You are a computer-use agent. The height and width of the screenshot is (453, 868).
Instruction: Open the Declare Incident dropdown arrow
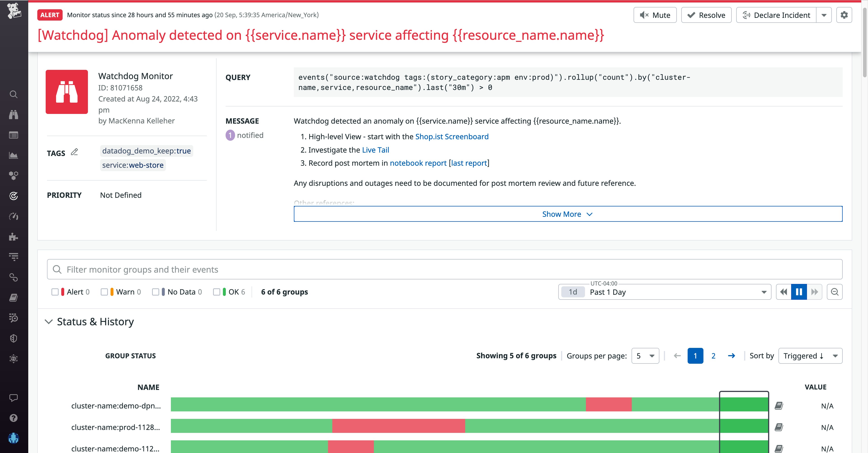(x=824, y=15)
